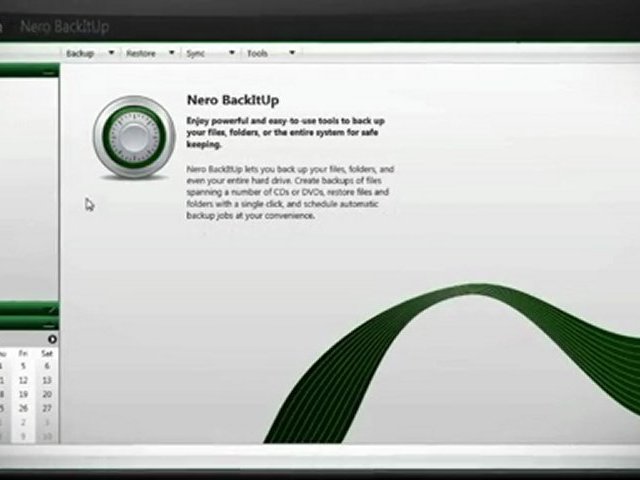Expand the Backup dropdown arrow
640x480 pixels.
111,53
